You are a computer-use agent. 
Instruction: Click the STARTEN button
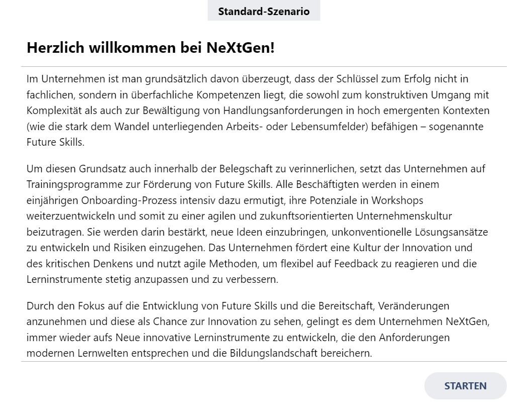pyautogui.click(x=465, y=386)
